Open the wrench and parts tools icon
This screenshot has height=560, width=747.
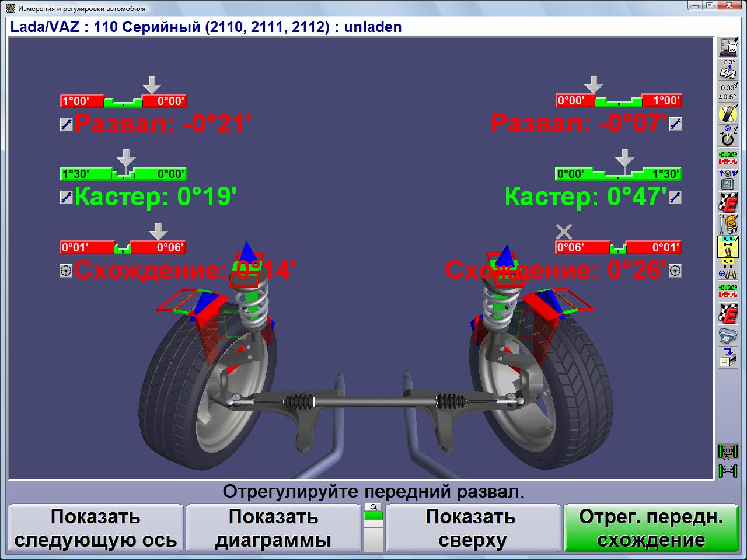click(728, 224)
